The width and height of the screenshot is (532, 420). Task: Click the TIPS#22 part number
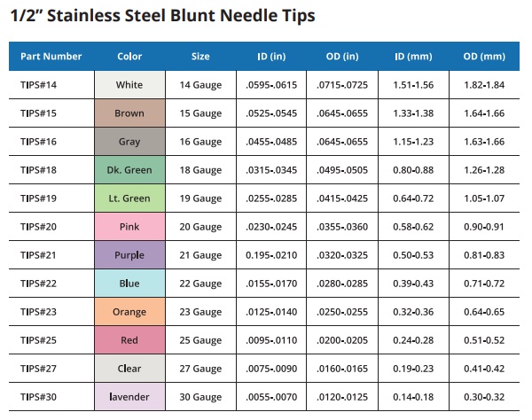[x=38, y=284]
